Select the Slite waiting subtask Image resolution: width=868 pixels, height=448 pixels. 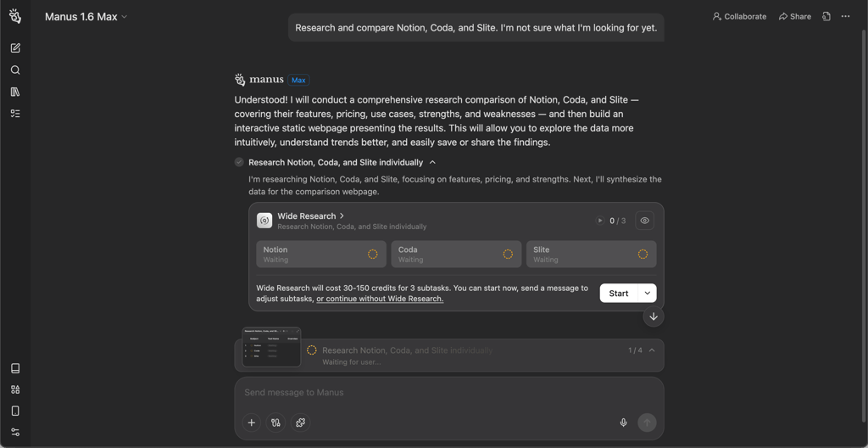point(591,254)
